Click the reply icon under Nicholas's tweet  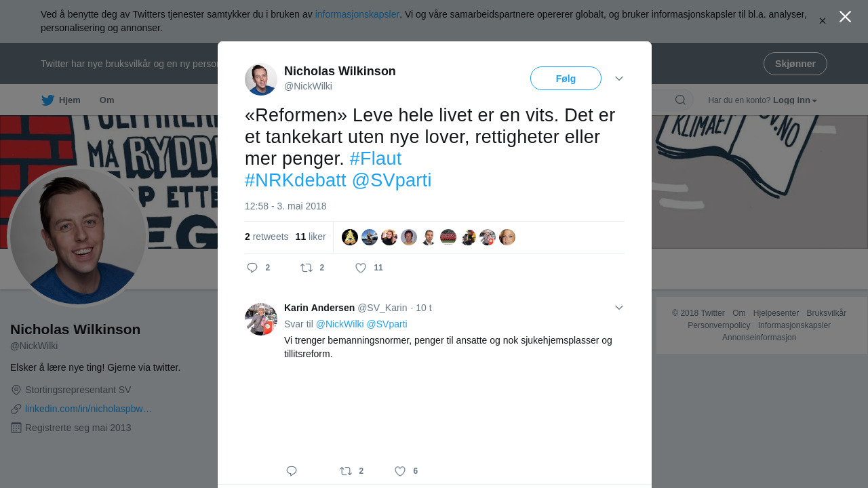(252, 268)
